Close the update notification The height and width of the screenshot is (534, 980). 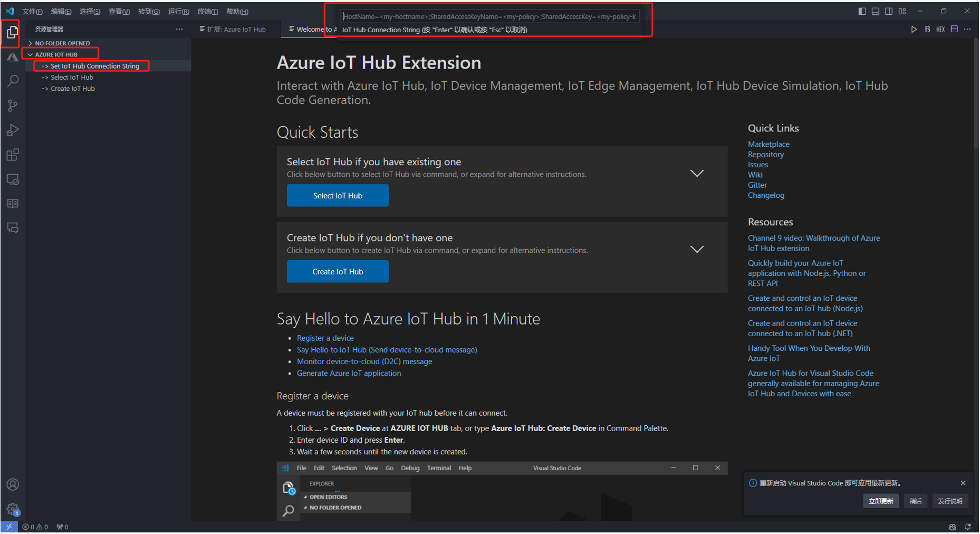(x=963, y=483)
